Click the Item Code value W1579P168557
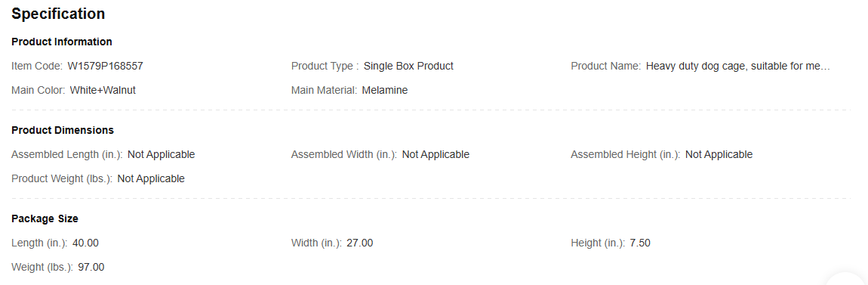 tap(105, 66)
